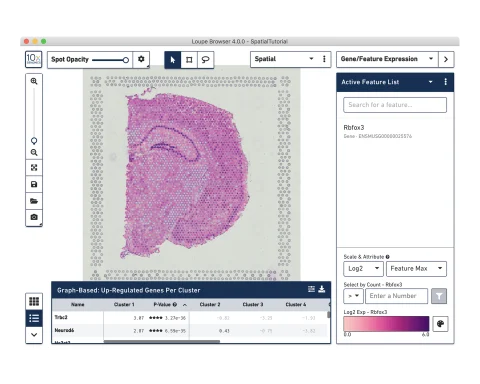Download the up-regulated genes table
Viewport: 480px width, 384px height.
click(x=322, y=289)
